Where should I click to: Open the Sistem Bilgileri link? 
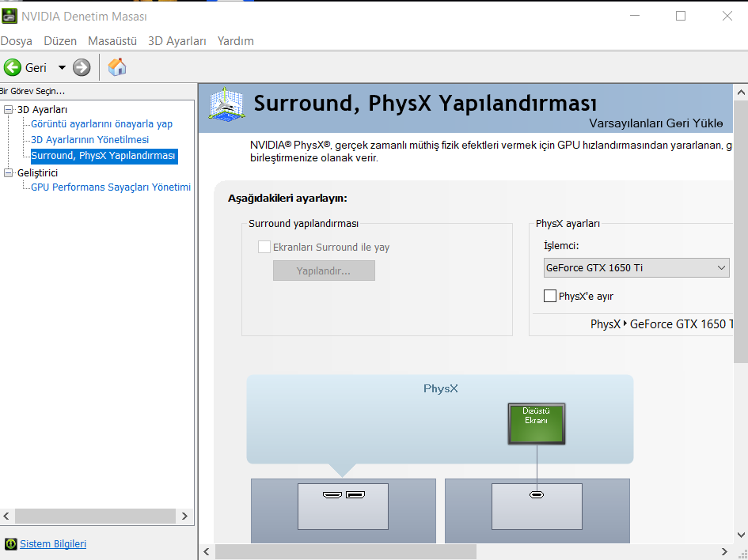pyautogui.click(x=53, y=544)
